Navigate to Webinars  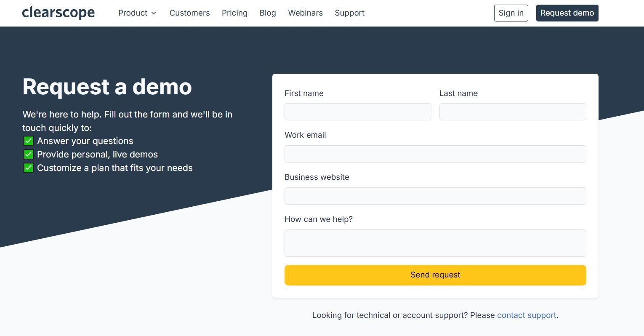click(305, 13)
